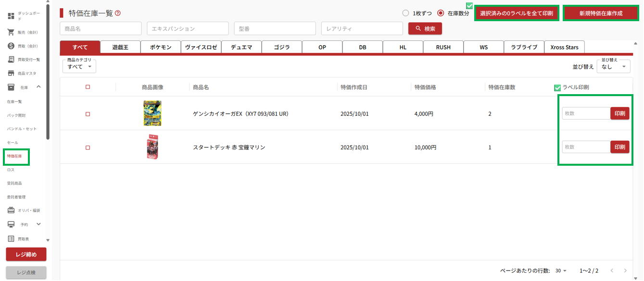Select the 1枚ずつ radio button
This screenshot has height=281, width=644.
click(x=405, y=13)
